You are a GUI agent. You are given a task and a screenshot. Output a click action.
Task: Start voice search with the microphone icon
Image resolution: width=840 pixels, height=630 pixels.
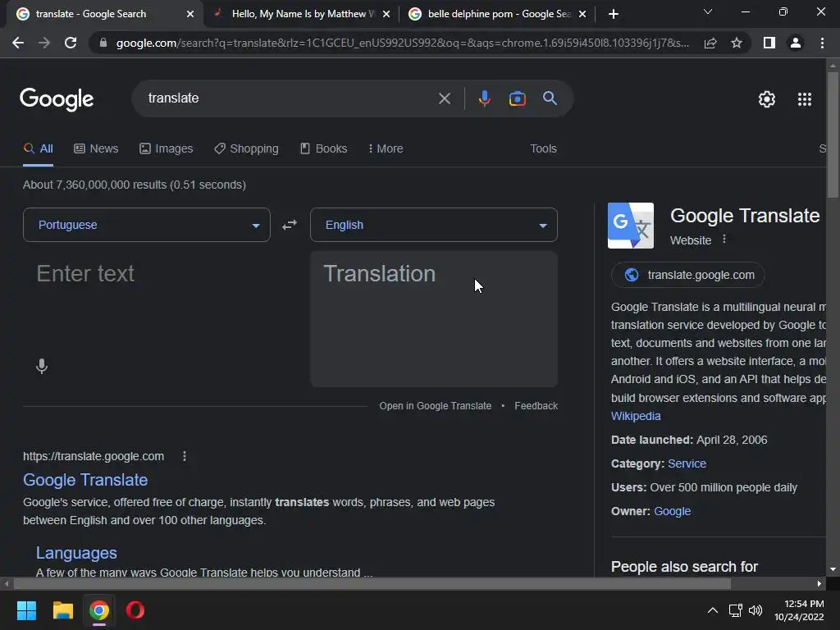(484, 98)
